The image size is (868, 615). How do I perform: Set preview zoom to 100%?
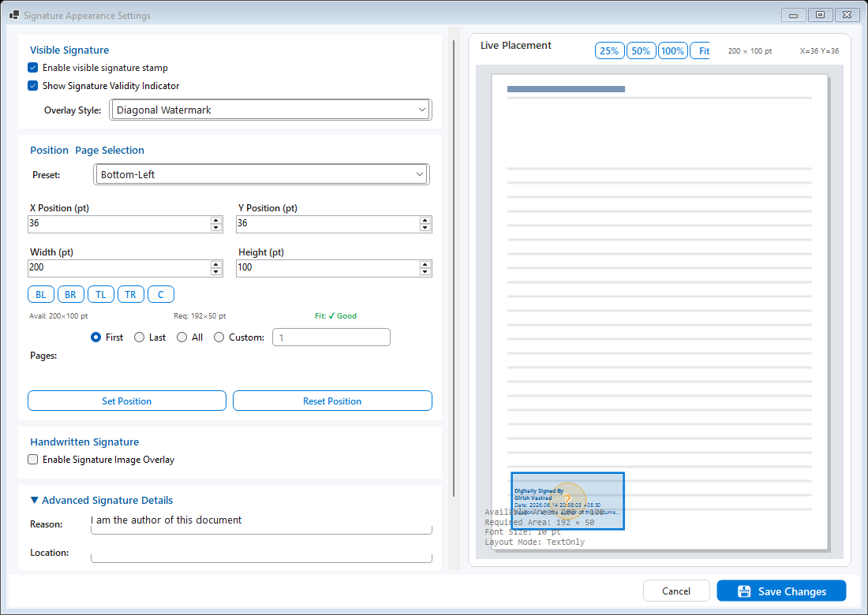coord(672,51)
